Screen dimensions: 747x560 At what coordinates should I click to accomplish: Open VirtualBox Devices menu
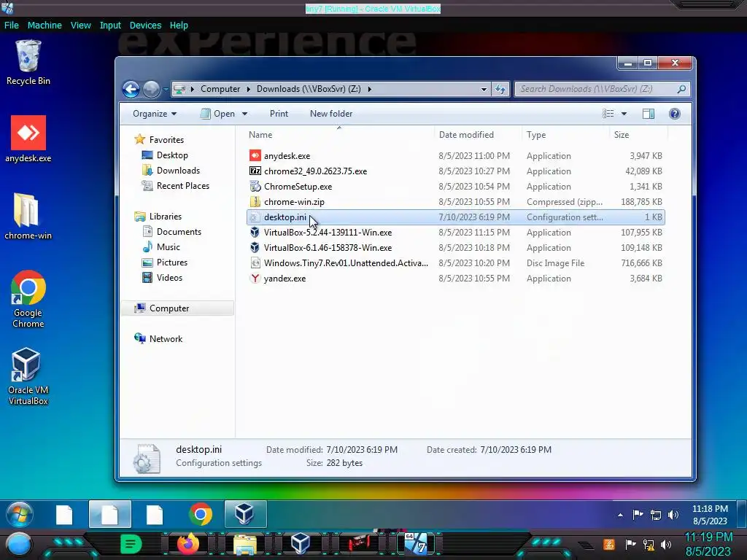[145, 26]
